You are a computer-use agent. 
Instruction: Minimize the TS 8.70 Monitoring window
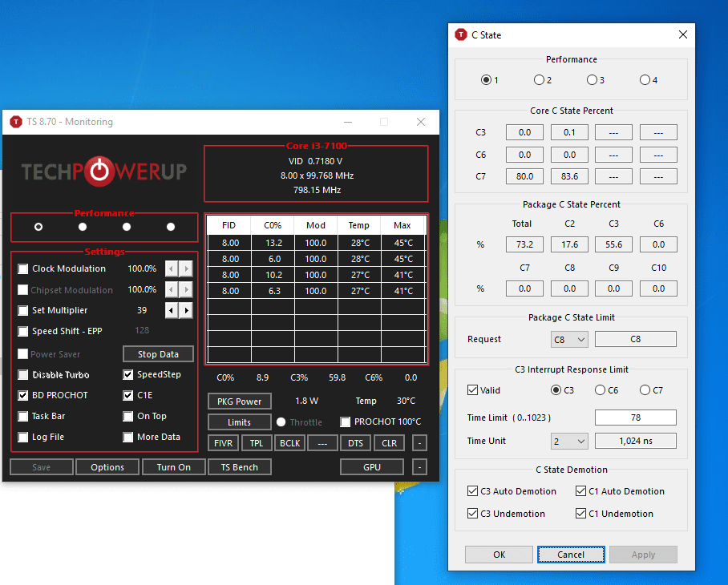tap(348, 122)
